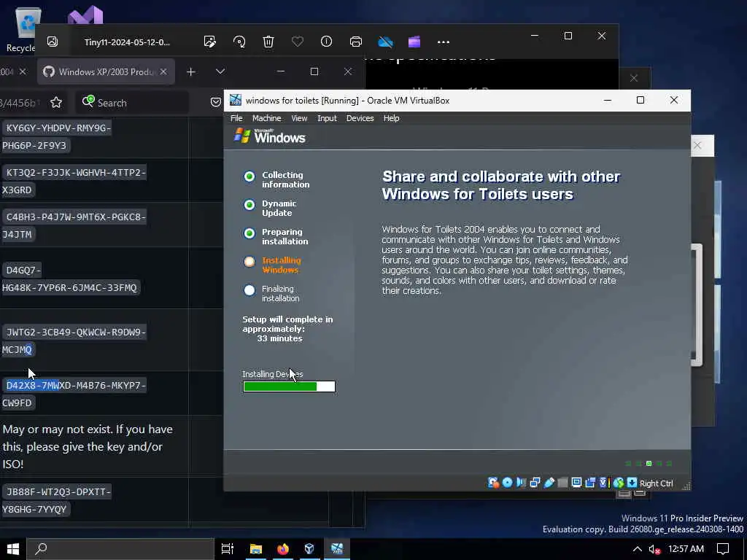Image resolution: width=747 pixels, height=560 pixels.
Task: Click the Right Ctrl host key label
Action: [656, 483]
